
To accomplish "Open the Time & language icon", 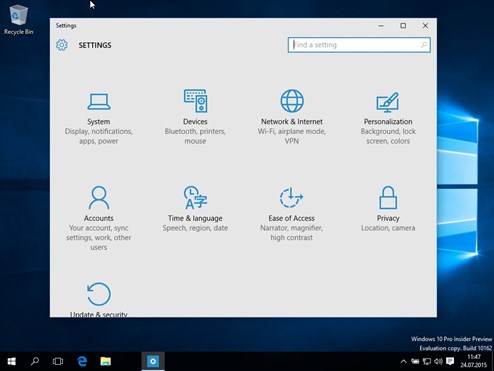I will 195,198.
